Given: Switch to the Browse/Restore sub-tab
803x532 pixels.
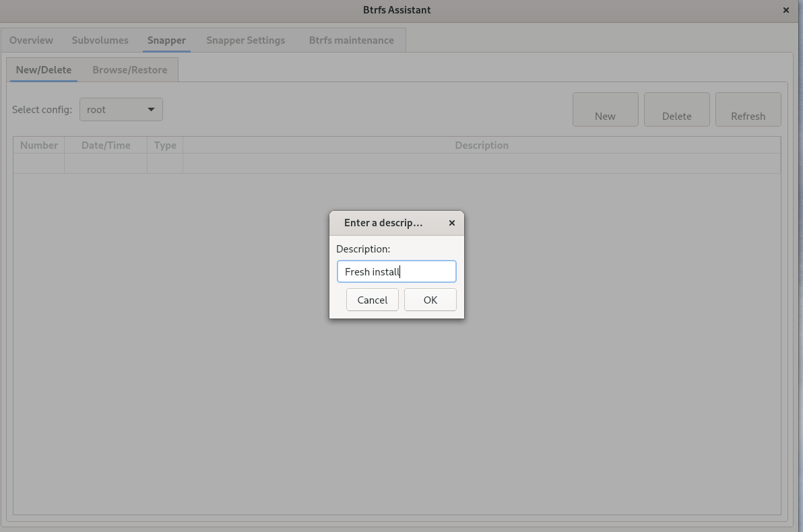Looking at the screenshot, I should (x=129, y=69).
